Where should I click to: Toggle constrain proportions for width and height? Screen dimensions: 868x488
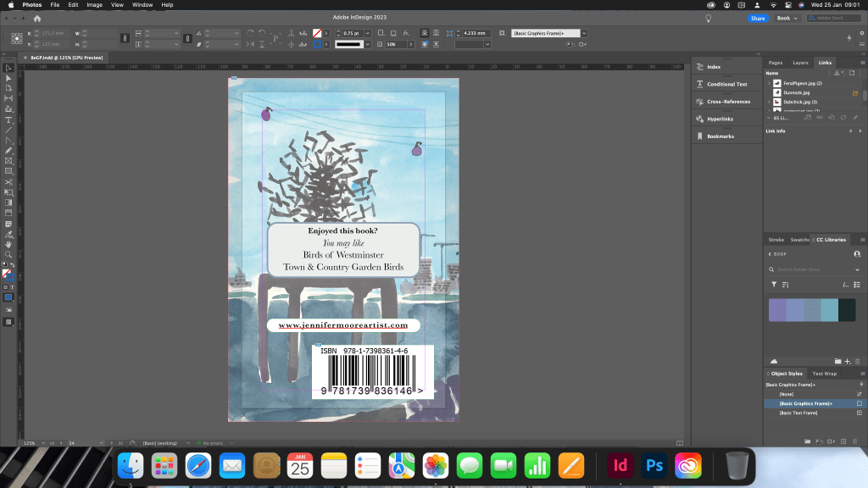point(125,38)
